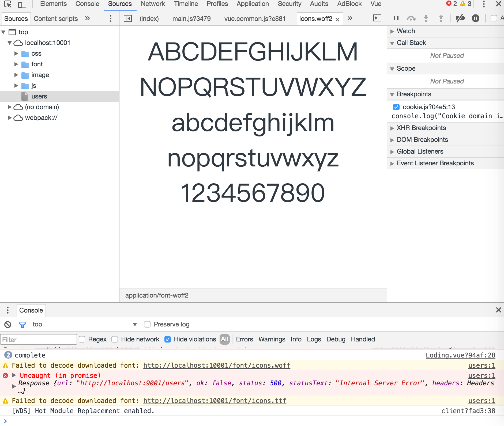Open client?fad3:38 source link

click(468, 411)
